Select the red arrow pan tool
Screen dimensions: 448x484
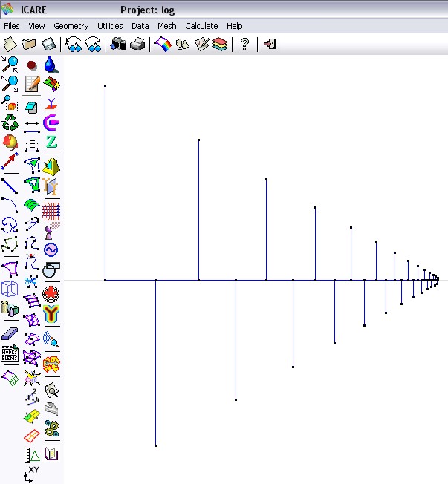pyautogui.click(x=10, y=161)
